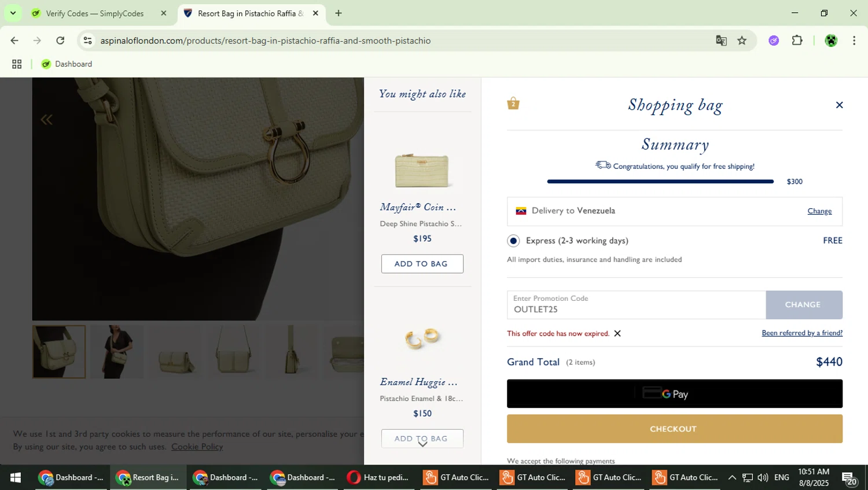Viewport: 868px width, 490px height.
Task: Go to previous image with double-chevron arrow
Action: click(x=47, y=120)
